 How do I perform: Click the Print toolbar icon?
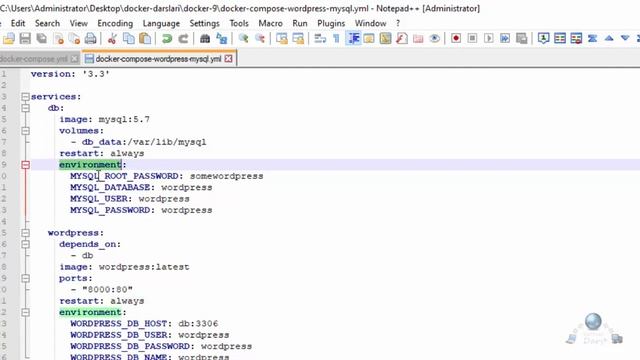[90, 39]
